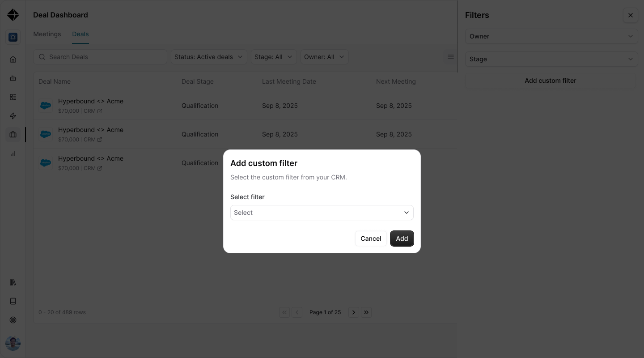Image resolution: width=644 pixels, height=358 pixels.
Task: Click the bot assistant sidebar icon
Action: [13, 78]
